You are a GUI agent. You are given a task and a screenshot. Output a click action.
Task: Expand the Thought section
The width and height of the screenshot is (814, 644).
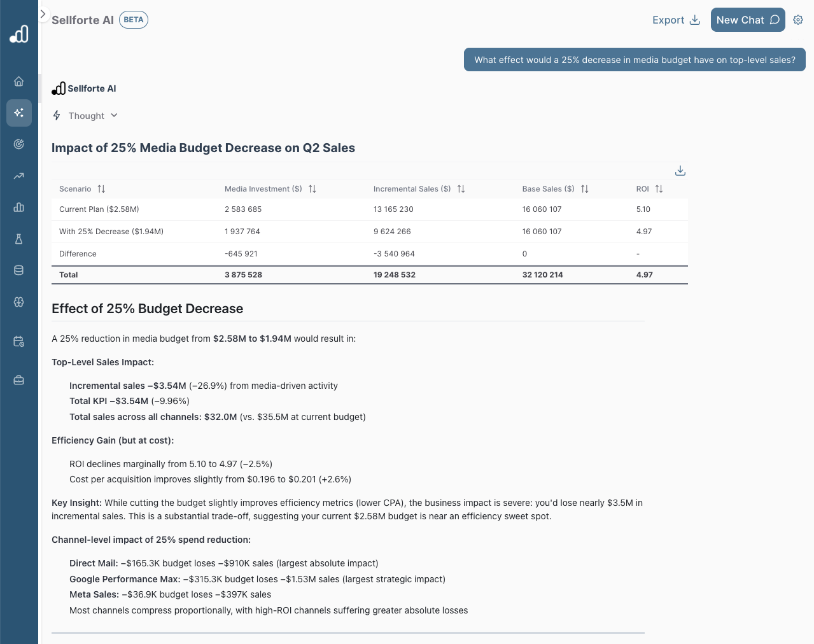[x=86, y=116]
